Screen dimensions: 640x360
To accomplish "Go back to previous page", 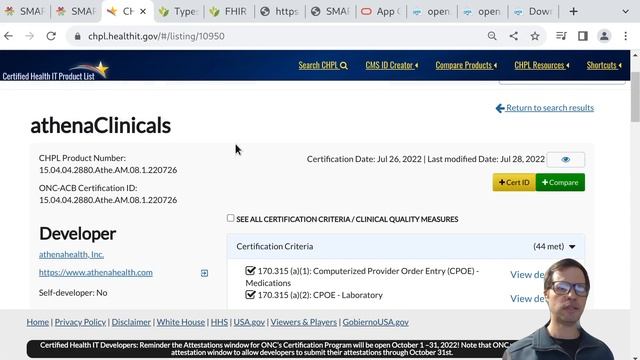I will [x=9, y=36].
